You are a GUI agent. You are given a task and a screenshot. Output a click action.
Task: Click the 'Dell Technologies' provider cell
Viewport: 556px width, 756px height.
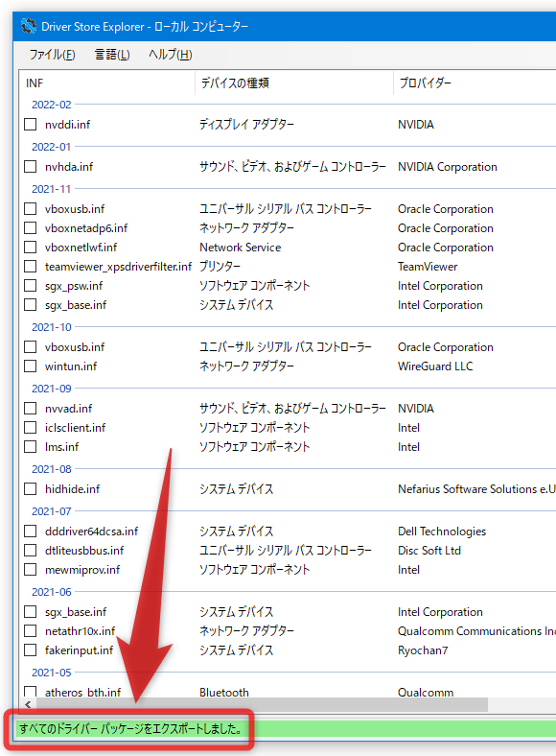[442, 532]
